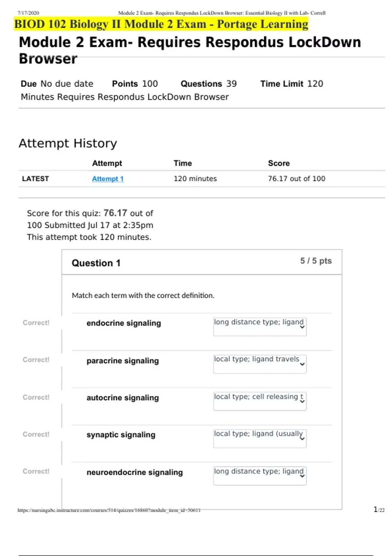Click the Attempt History heading
Viewport: 392px width, 556px height.
(68, 143)
